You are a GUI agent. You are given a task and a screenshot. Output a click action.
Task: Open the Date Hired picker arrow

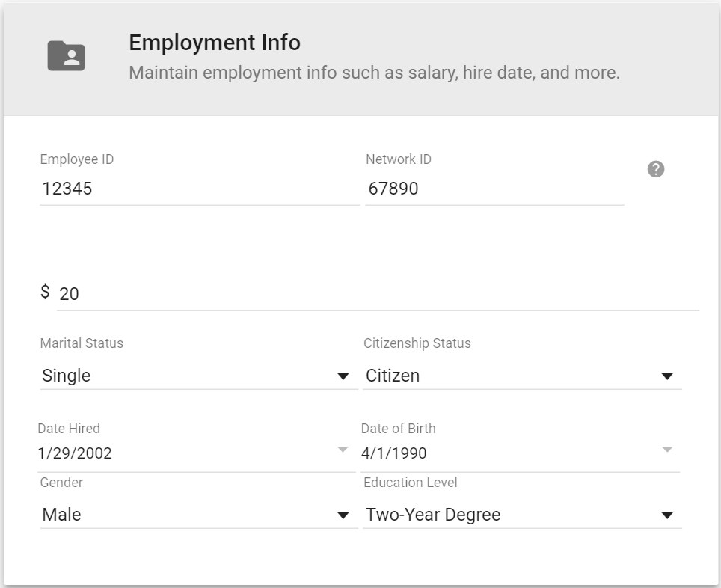[x=343, y=450]
